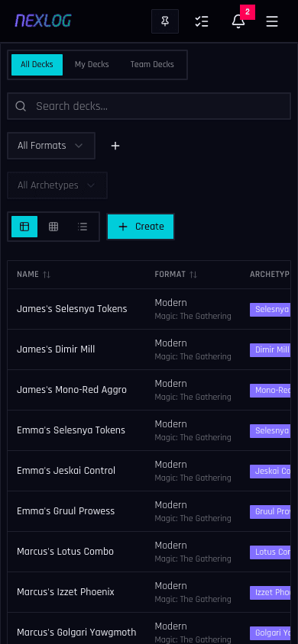Image resolution: width=298 pixels, height=644 pixels.
Task: Add a filter with plus icon
Action: point(115,146)
